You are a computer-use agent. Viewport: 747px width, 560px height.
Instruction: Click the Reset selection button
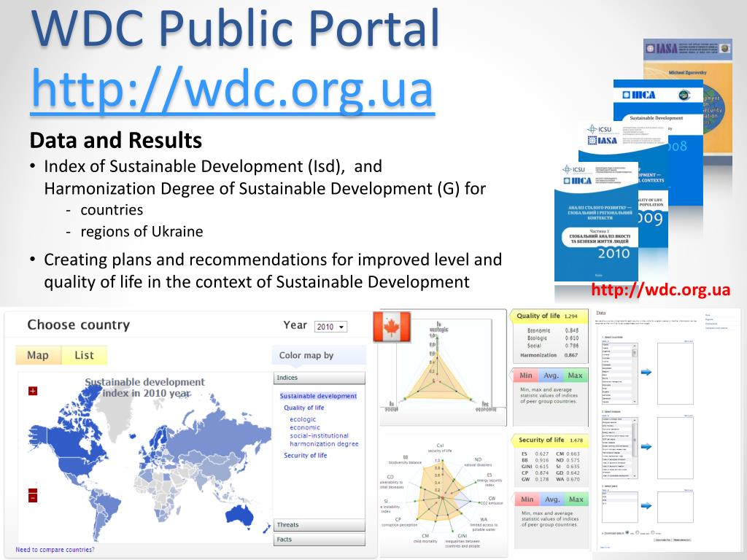pos(682,540)
